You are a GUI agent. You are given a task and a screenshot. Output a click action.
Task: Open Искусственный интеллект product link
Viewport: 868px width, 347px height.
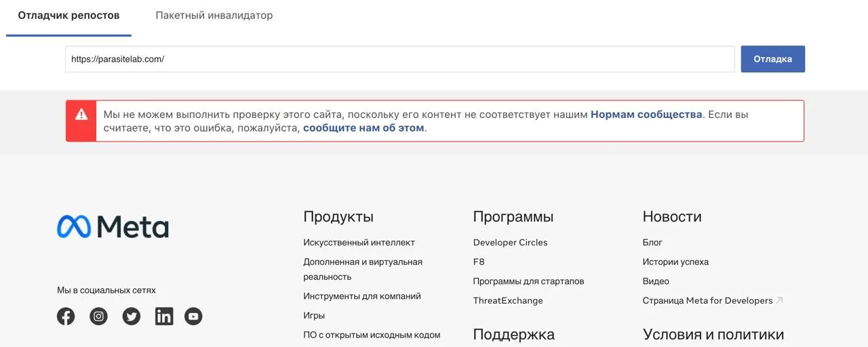pos(359,243)
